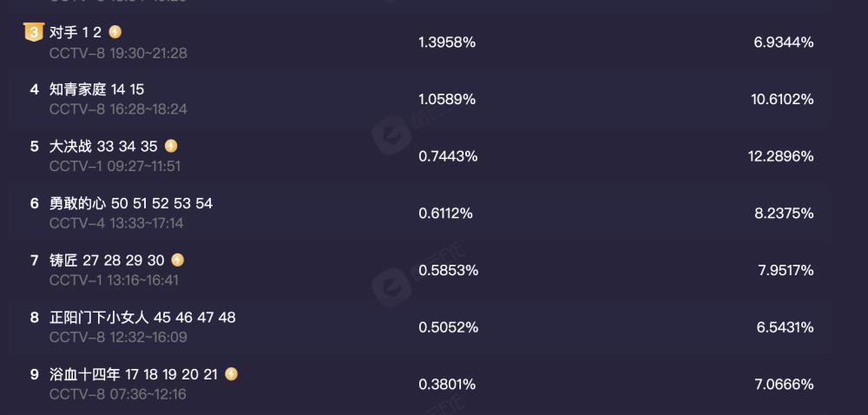The width and height of the screenshot is (868, 415).
Task: Click share value 12.2896%
Action: (x=781, y=156)
